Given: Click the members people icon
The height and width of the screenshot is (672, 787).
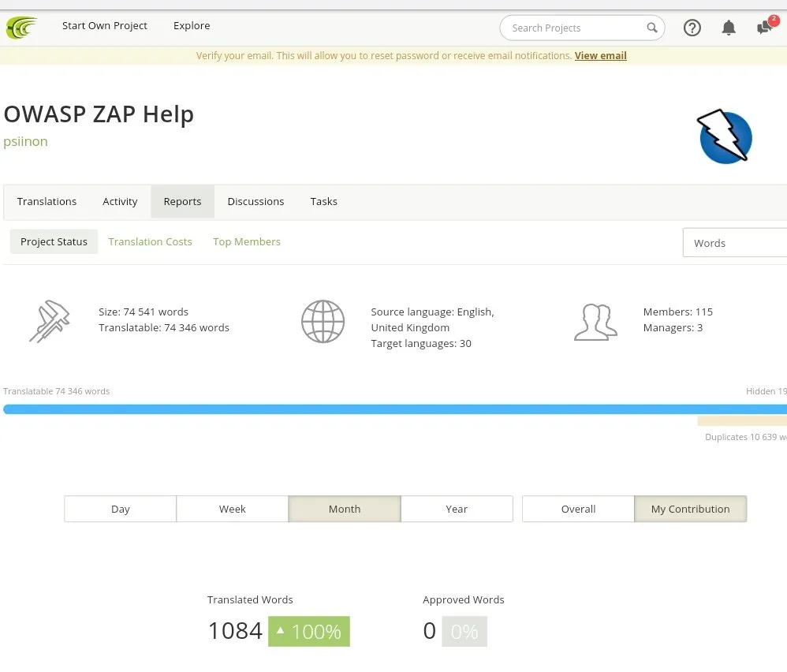Looking at the screenshot, I should coord(595,323).
